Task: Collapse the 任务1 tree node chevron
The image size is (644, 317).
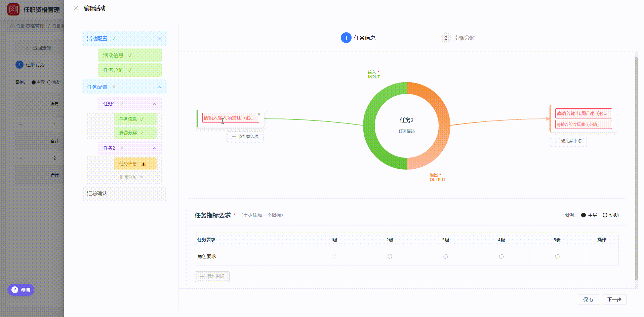Action: [x=154, y=104]
